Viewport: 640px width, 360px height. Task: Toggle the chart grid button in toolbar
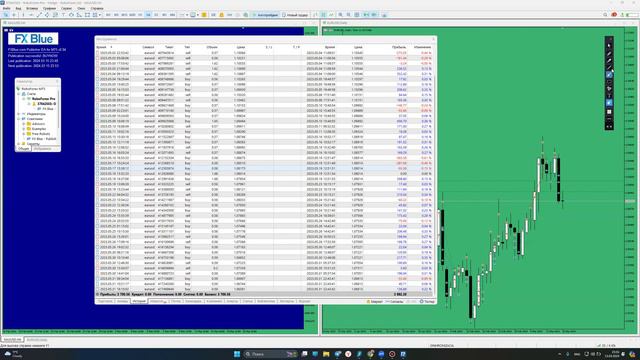point(357,15)
